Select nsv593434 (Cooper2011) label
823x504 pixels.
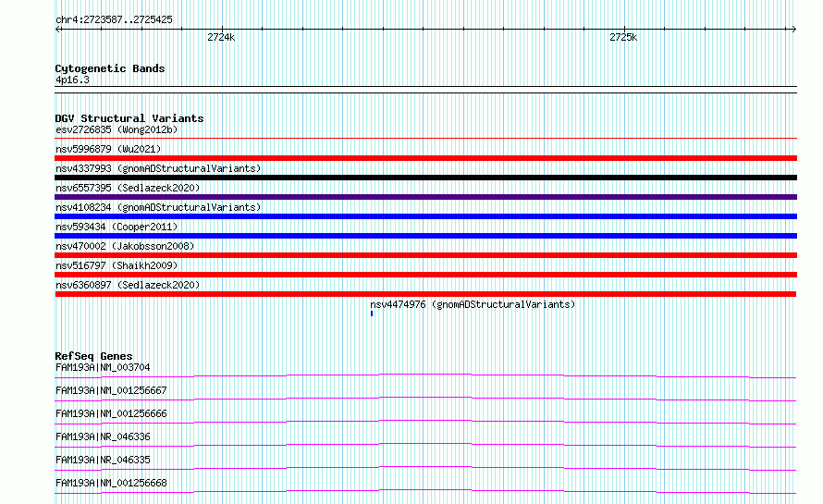[117, 227]
